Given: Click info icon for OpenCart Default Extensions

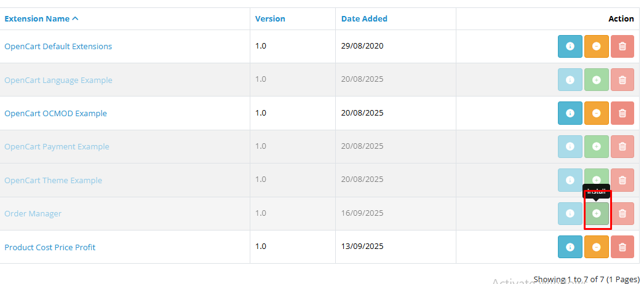Looking at the screenshot, I should tap(570, 47).
